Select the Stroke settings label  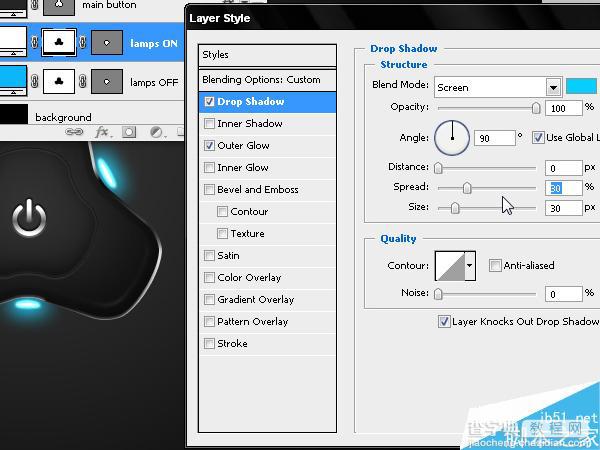point(232,344)
